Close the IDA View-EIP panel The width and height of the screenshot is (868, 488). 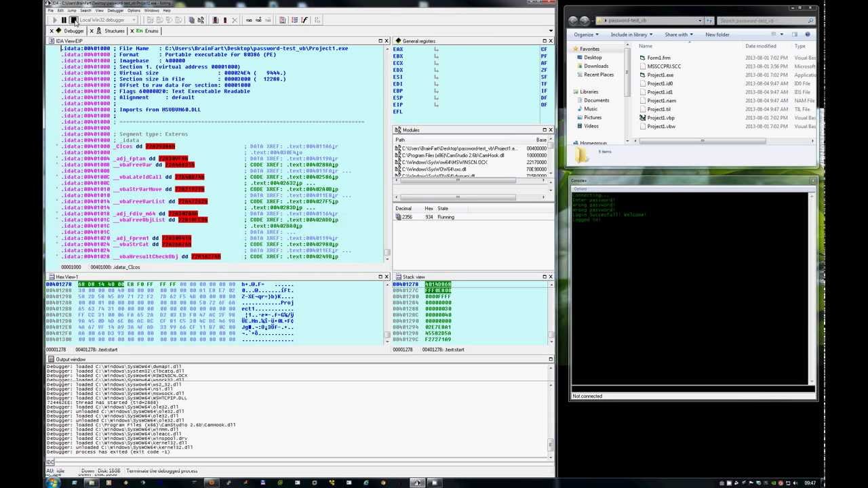(x=387, y=41)
